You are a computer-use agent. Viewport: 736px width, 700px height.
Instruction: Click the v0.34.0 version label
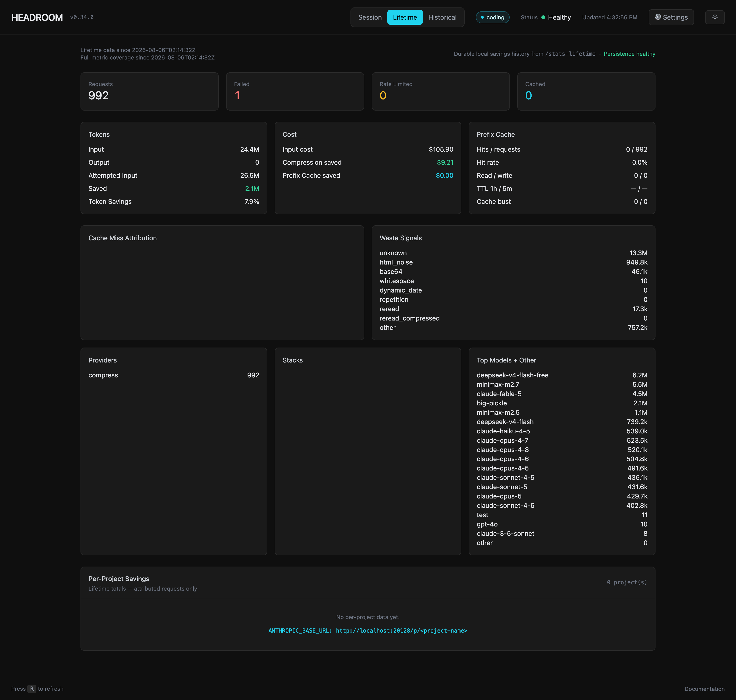pyautogui.click(x=82, y=17)
